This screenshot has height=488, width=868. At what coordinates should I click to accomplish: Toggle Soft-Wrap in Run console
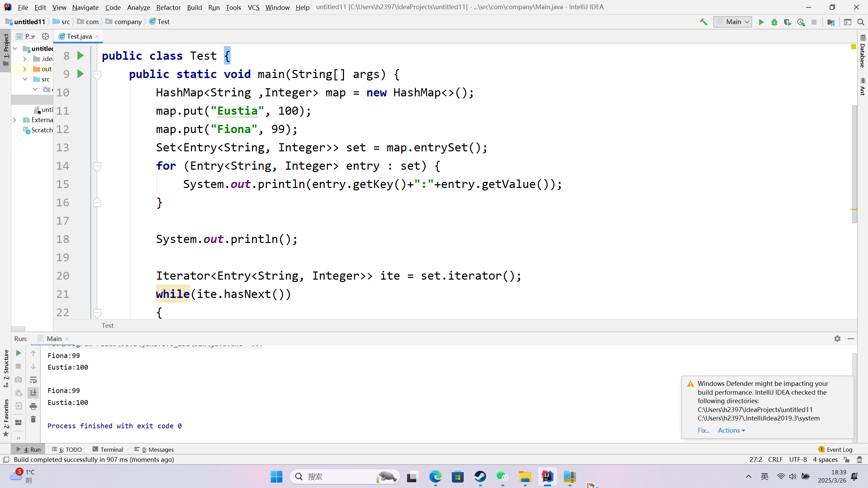point(33,380)
